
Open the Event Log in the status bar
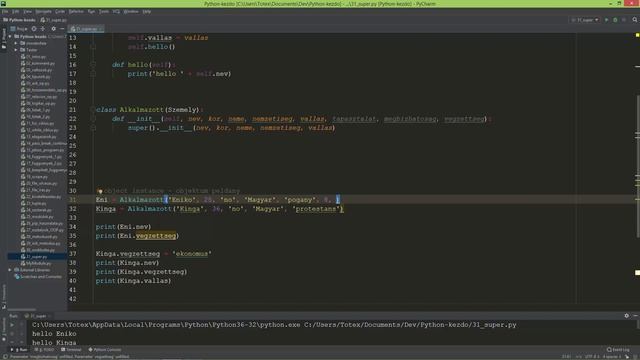(618, 350)
